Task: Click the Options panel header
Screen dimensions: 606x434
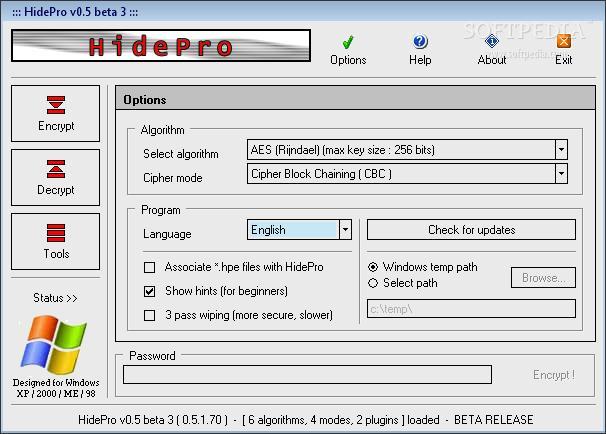Action: (355, 99)
